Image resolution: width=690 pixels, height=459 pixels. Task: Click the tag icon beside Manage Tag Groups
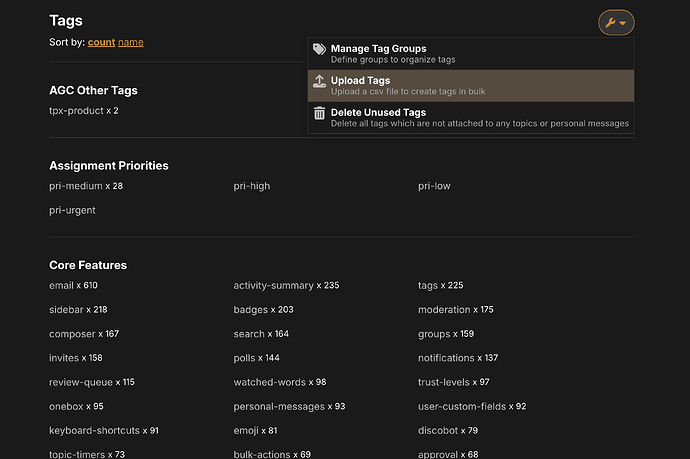coord(319,49)
